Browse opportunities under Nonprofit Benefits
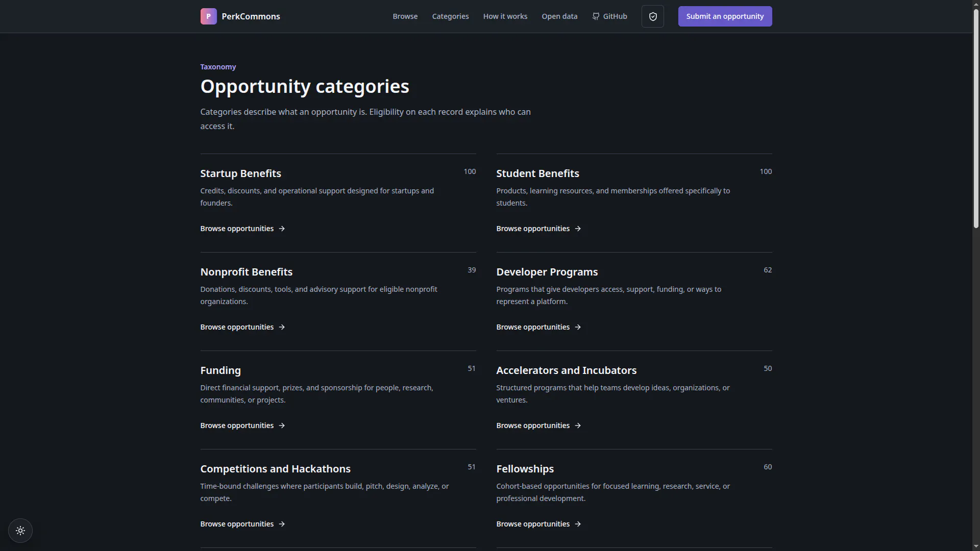 pyautogui.click(x=242, y=327)
